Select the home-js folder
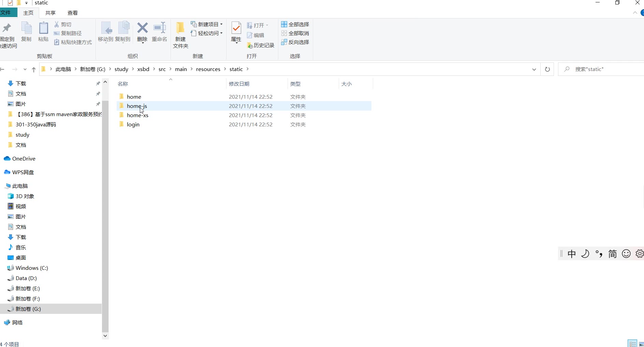Viewport: 644px width, 347px height. 244,106
